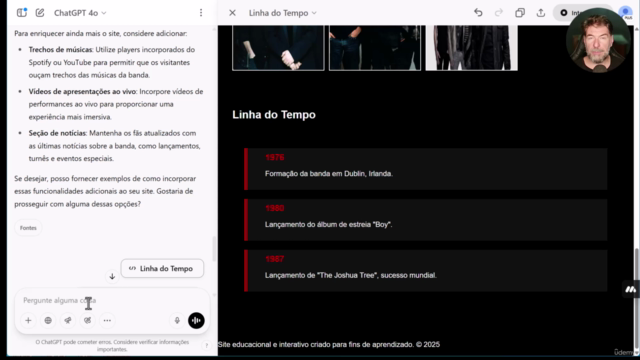Share the canvas with upload icon

click(541, 13)
